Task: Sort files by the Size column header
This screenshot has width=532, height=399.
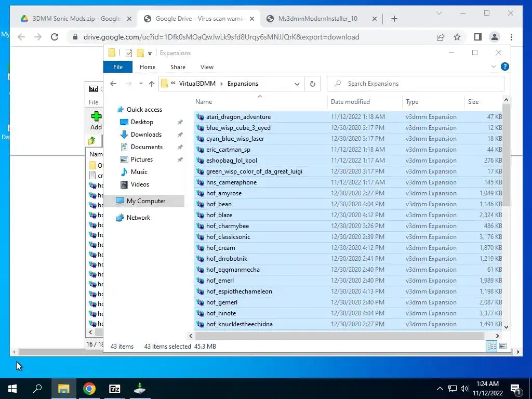Action: (473, 101)
